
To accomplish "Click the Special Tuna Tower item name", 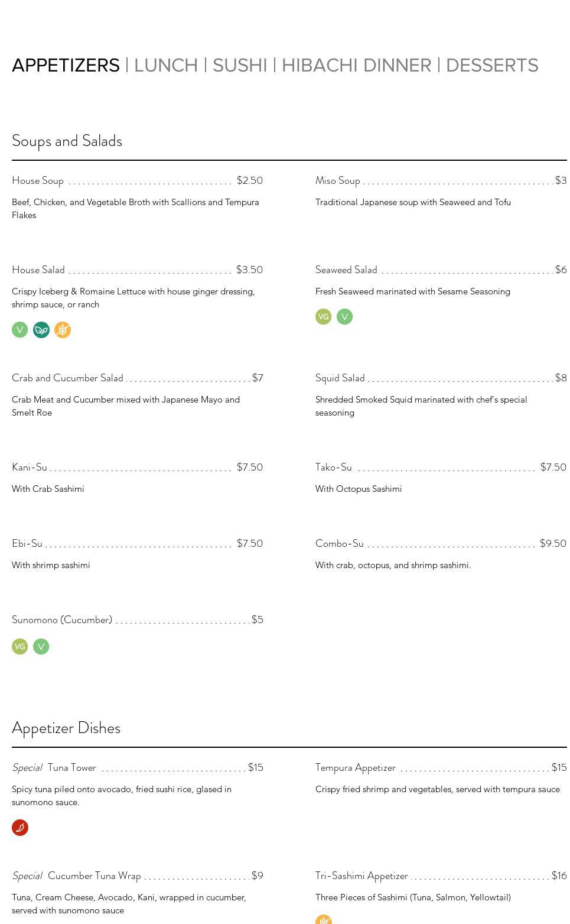I will point(71,767).
